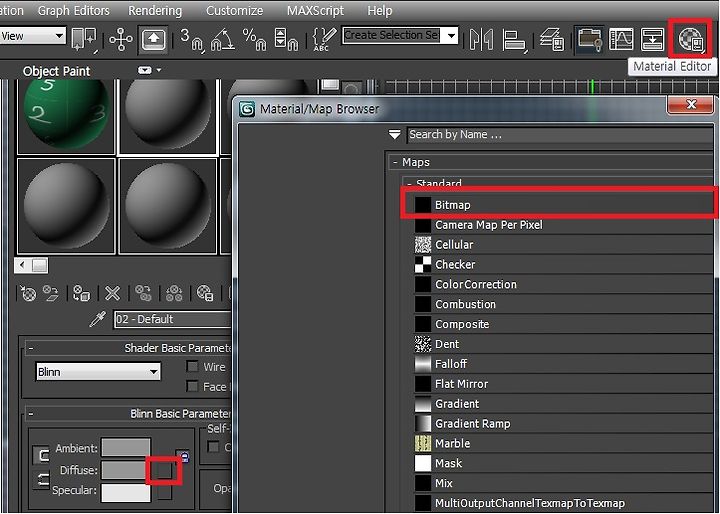Enable the Face Map checkbox
Screen dimensions: 720x514
(x=192, y=386)
